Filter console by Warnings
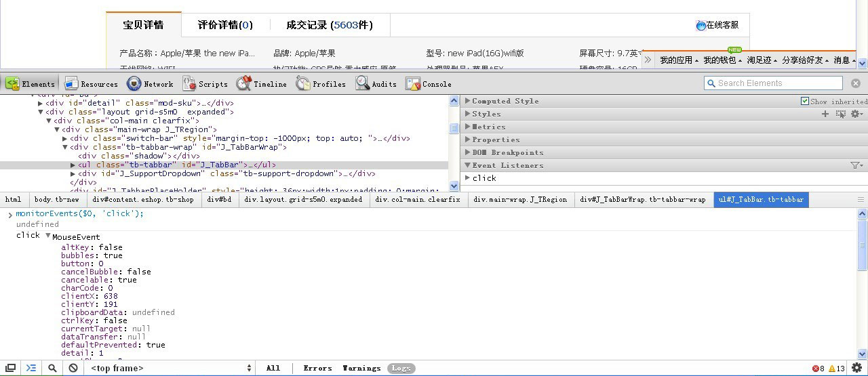Screen dimensions: 868x376 click(361, 368)
